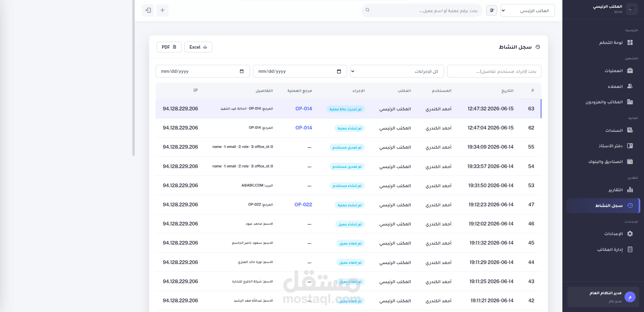The image size is (644, 312).
Task: Click the activity log (سجل النشاط) clock icon in sidebar
Action: (x=630, y=206)
